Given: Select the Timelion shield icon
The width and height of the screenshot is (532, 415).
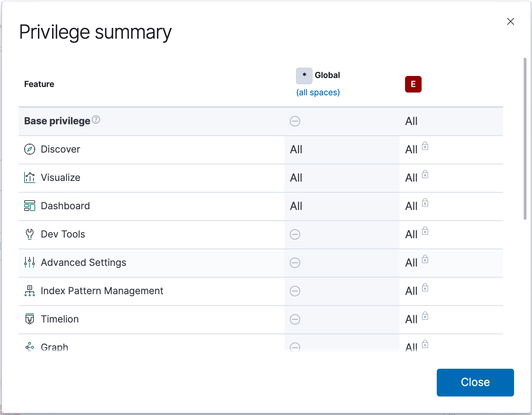Looking at the screenshot, I should point(30,319).
